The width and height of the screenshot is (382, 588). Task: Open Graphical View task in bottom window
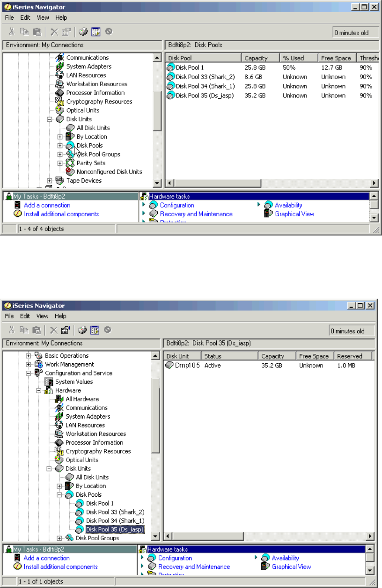coord(291,566)
